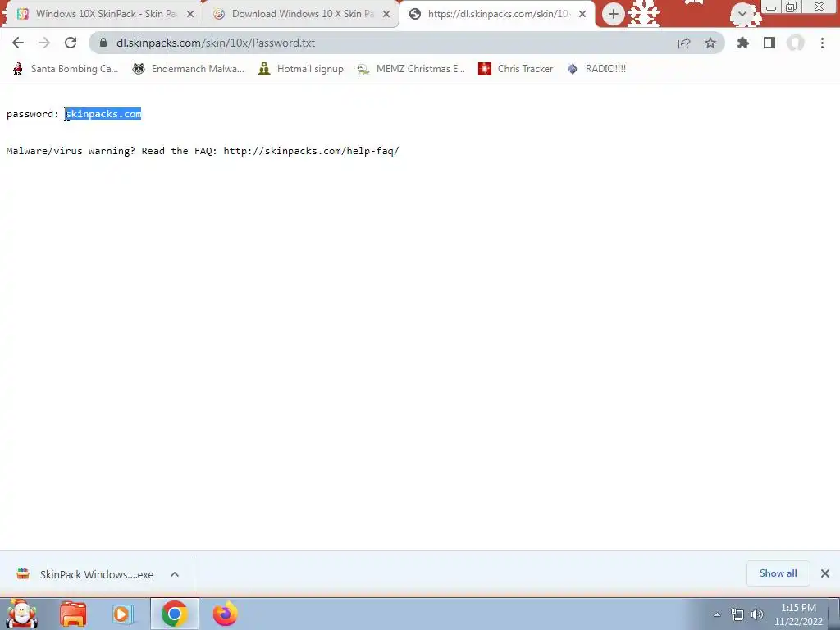Open Hotmail signup bookmark
The image size is (840, 630).
(x=300, y=69)
